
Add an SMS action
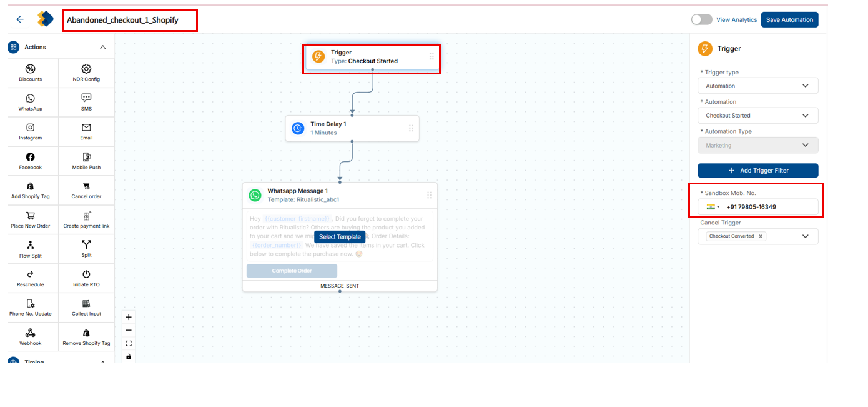[x=86, y=103]
